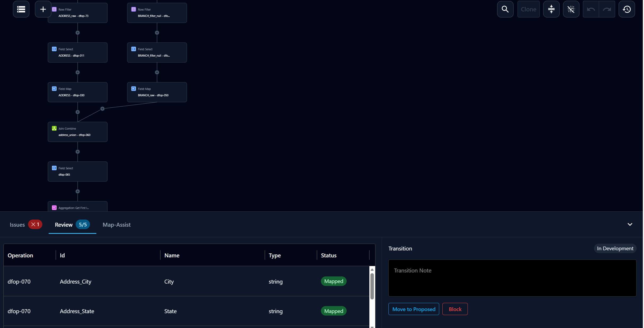Screen dimensions: 644x328
Task: Open the version history clock icon
Action: point(627,9)
